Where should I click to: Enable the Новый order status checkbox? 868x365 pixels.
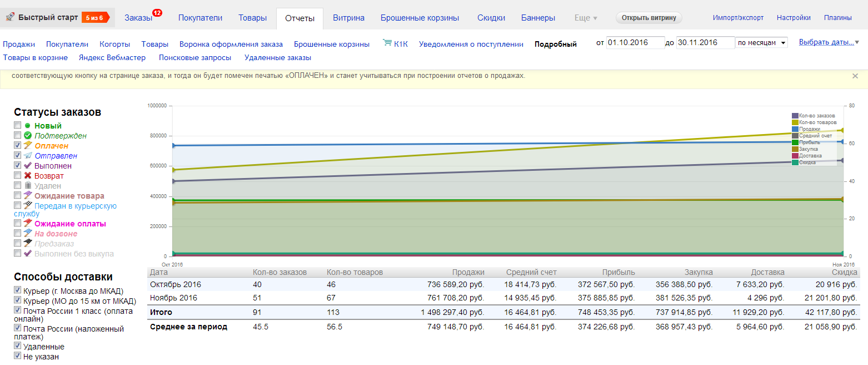[x=18, y=126]
